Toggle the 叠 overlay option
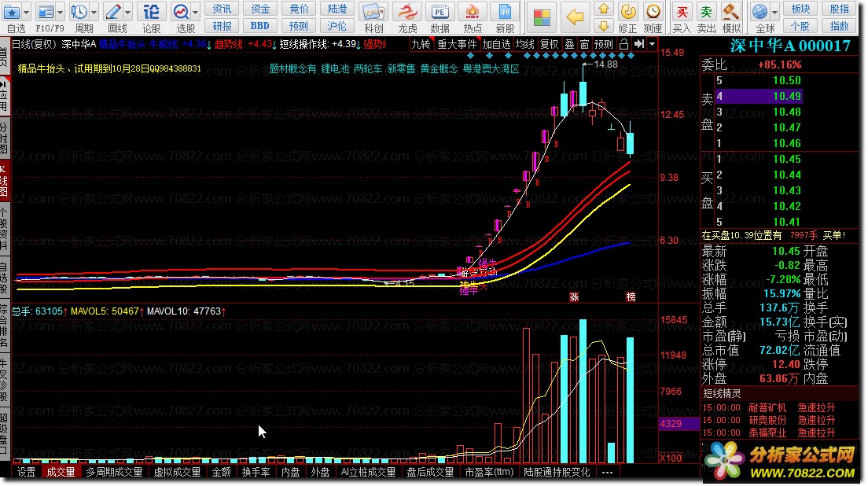The height and width of the screenshot is (486, 868). [569, 44]
